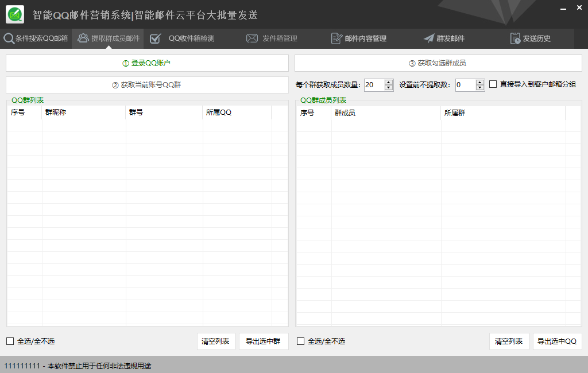Click the 群号 column header
Viewport: 588px width, 373px height.
(164, 112)
